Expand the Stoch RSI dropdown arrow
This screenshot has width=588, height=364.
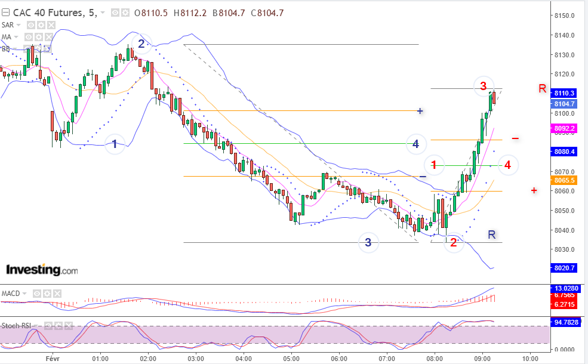point(36,326)
